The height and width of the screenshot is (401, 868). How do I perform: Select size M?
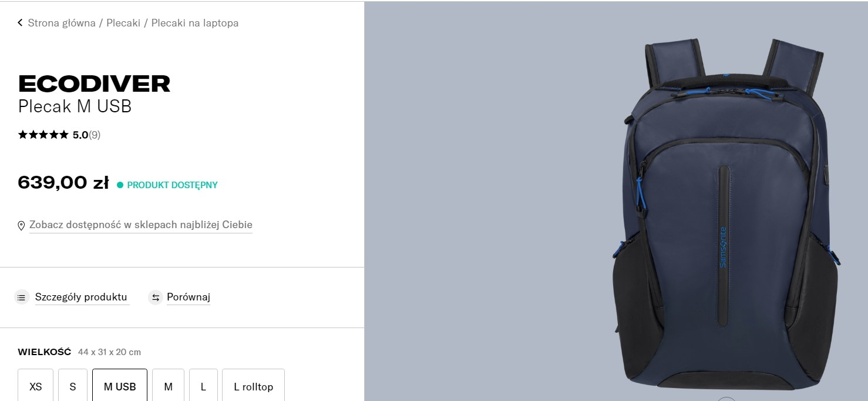[169, 386]
